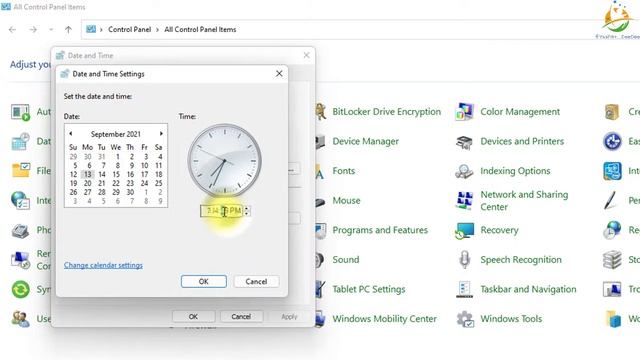The width and height of the screenshot is (640, 360).
Task: Click the Internet Options globe icon
Action: [x=20, y=200]
